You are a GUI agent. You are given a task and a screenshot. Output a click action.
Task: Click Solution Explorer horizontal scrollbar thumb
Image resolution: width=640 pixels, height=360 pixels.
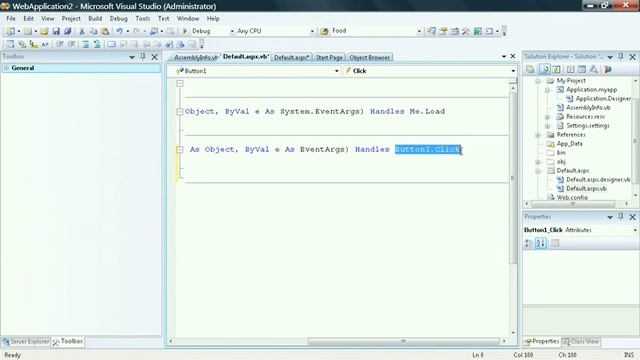point(573,203)
